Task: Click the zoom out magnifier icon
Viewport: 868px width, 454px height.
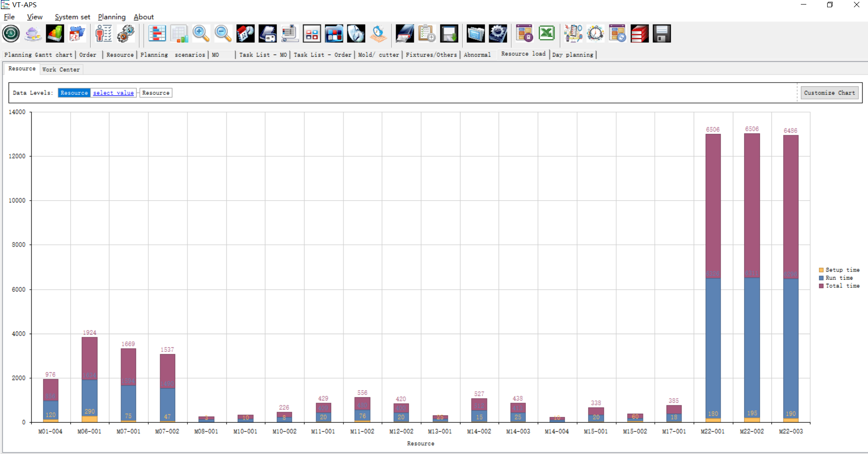Action: [223, 34]
